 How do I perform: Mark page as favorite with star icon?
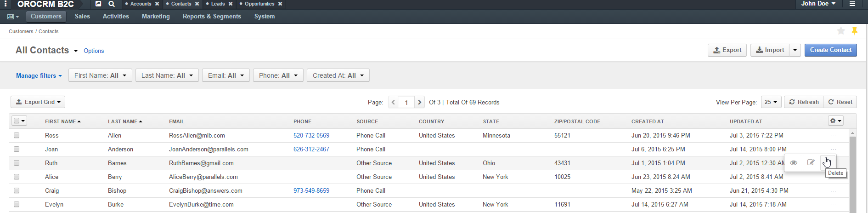tap(841, 31)
